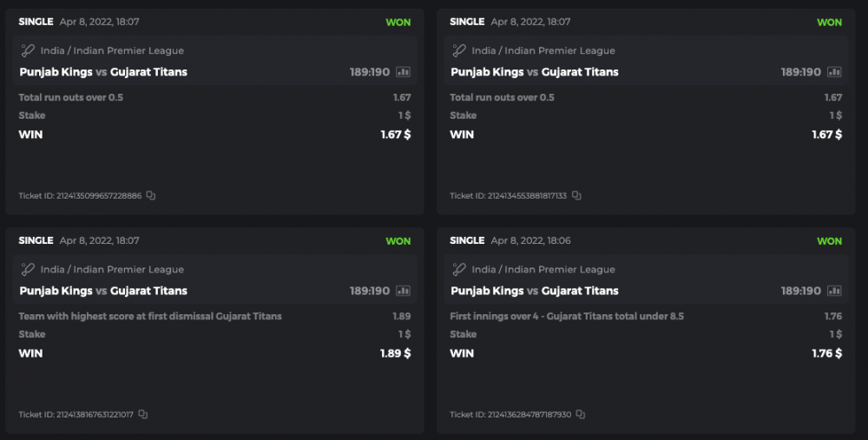This screenshot has height=440, width=868.
Task: Click the SINGLE label dated 18:06
Action: point(467,240)
